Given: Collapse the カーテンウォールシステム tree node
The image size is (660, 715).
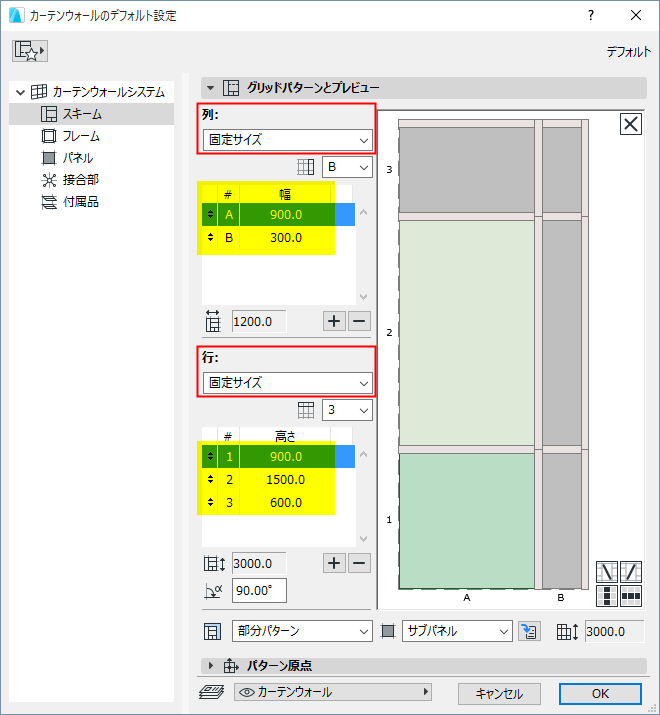Looking at the screenshot, I should (x=20, y=92).
